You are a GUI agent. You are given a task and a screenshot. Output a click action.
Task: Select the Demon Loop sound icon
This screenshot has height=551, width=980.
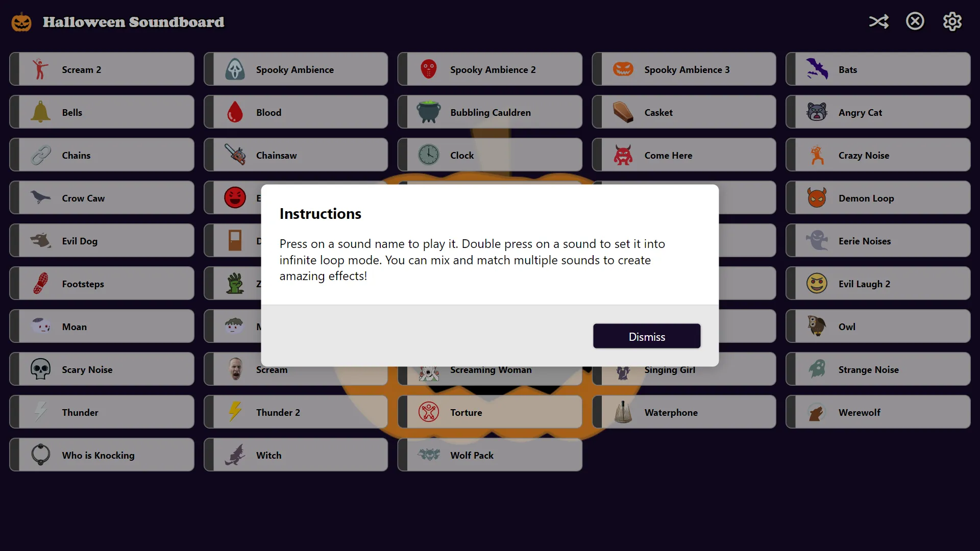pos(817,198)
